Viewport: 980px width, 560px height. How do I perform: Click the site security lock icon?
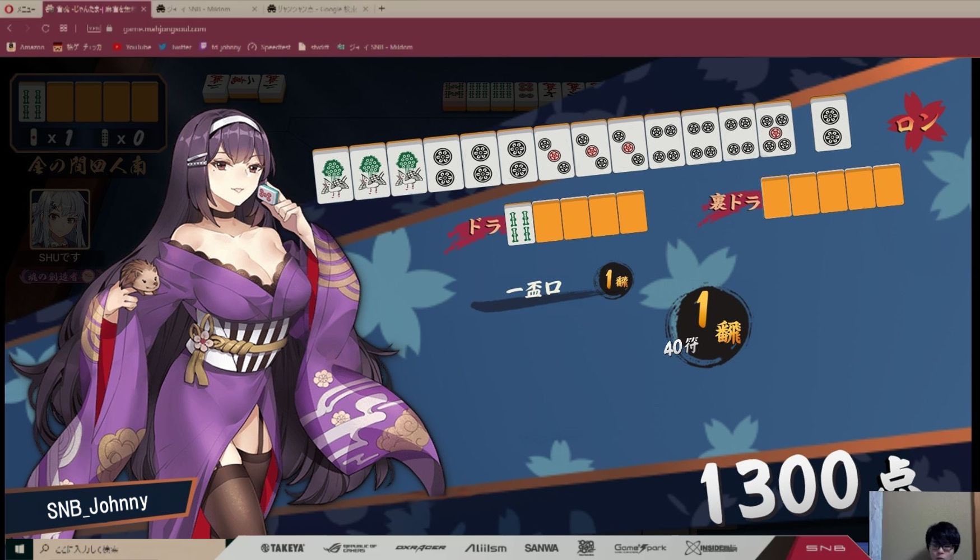(x=109, y=29)
